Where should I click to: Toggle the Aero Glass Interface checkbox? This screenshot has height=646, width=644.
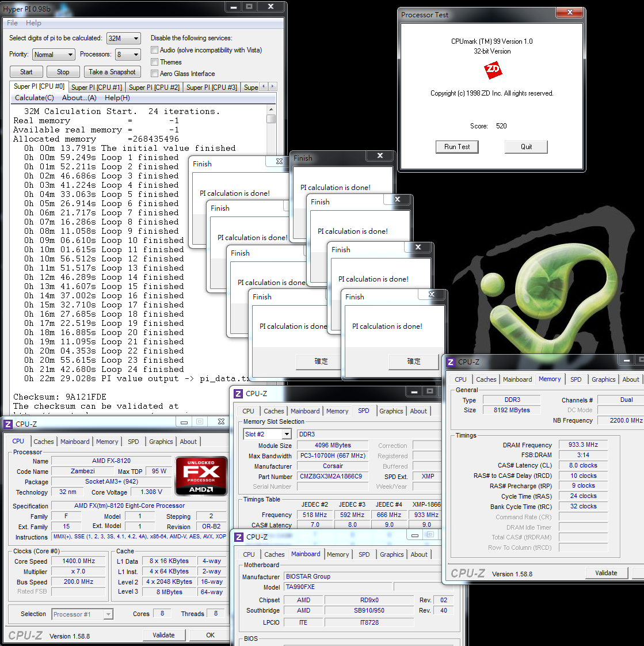(154, 73)
